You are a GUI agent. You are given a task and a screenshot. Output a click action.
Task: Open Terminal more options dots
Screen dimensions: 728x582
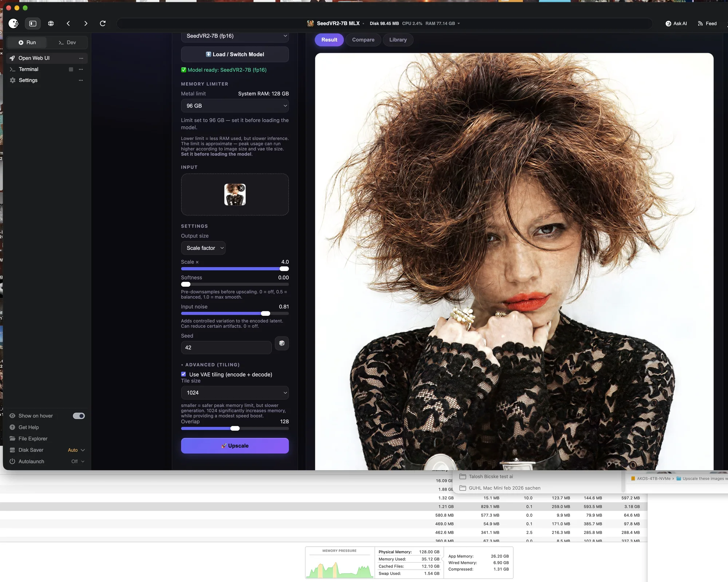(x=81, y=69)
